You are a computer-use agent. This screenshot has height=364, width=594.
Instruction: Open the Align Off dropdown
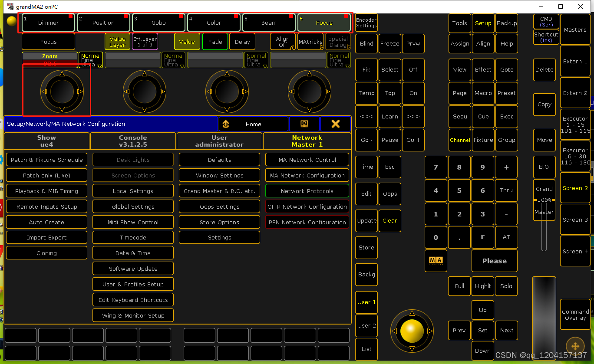click(283, 42)
